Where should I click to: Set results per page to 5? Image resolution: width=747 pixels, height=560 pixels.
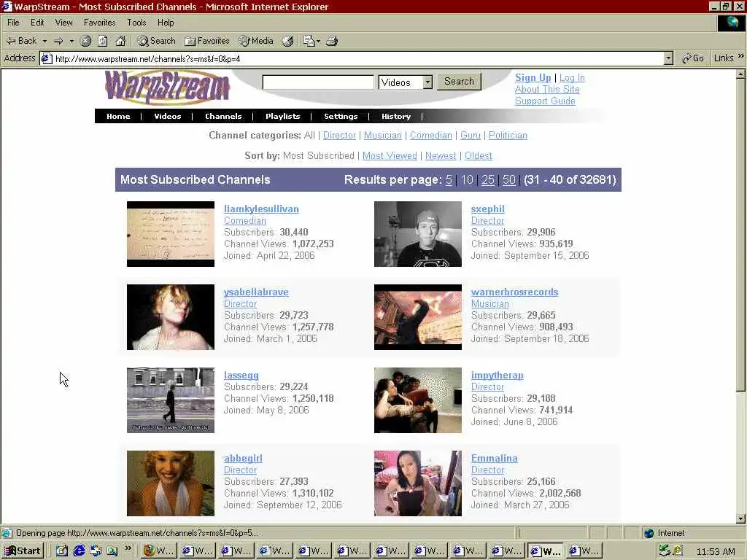pyautogui.click(x=449, y=180)
